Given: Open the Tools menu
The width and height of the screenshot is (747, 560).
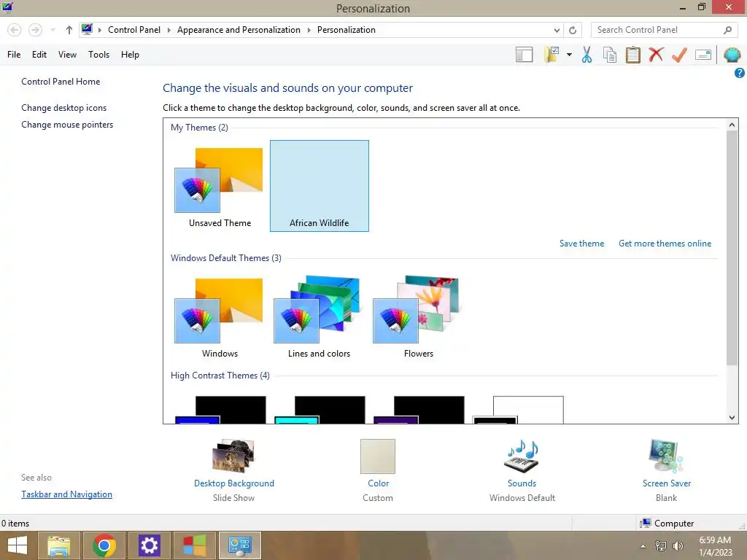Looking at the screenshot, I should [98, 55].
